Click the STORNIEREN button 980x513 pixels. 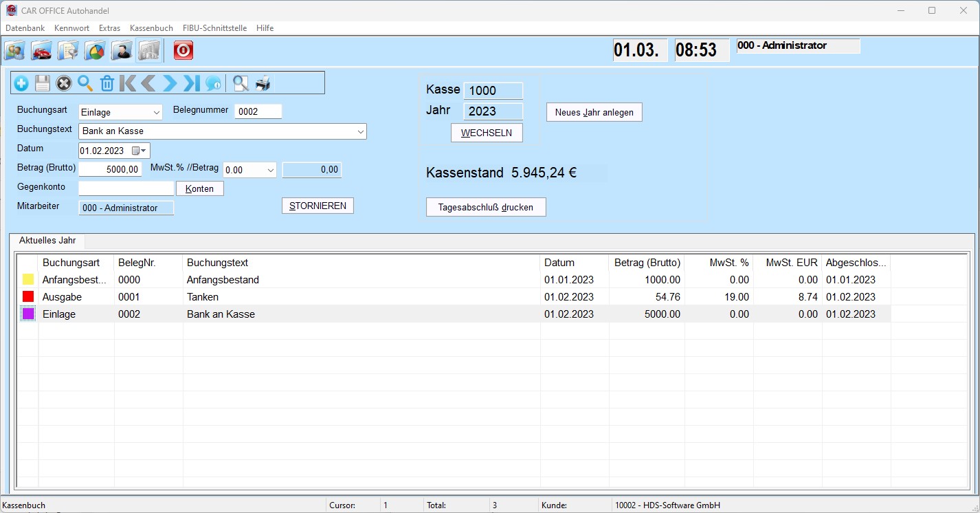tap(318, 206)
